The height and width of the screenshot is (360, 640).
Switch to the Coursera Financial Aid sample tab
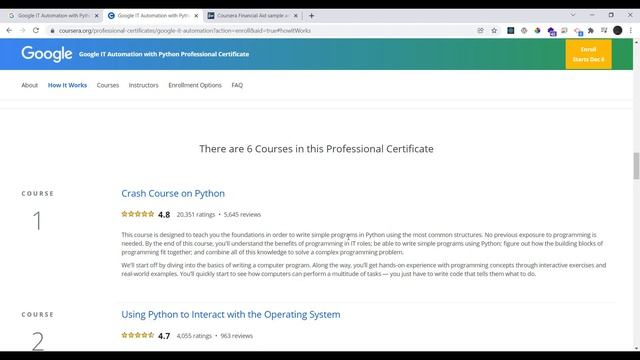(252, 16)
